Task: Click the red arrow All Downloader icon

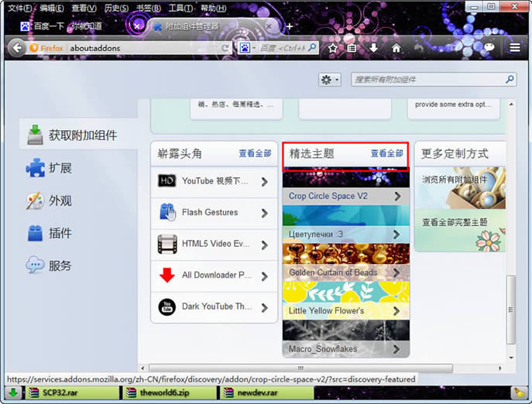Action: click(x=167, y=275)
